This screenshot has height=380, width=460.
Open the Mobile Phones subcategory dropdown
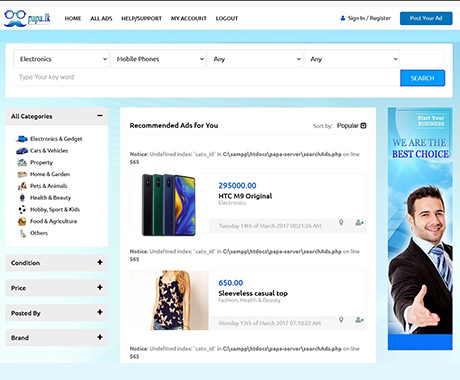(158, 59)
